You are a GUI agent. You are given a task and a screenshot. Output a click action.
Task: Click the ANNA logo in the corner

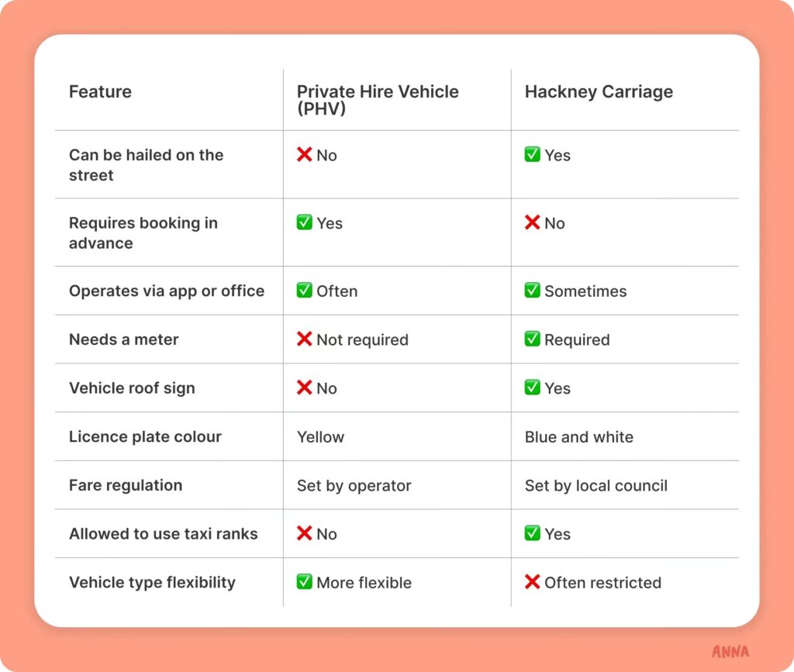click(730, 652)
